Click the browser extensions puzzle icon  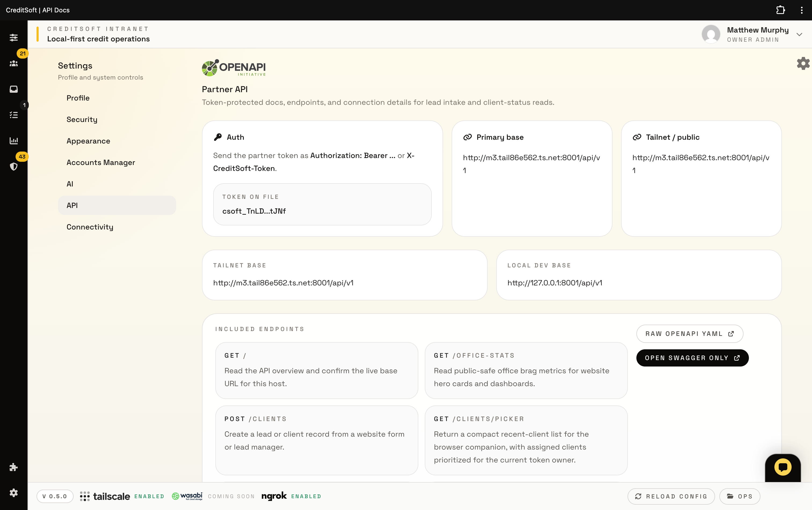click(780, 10)
